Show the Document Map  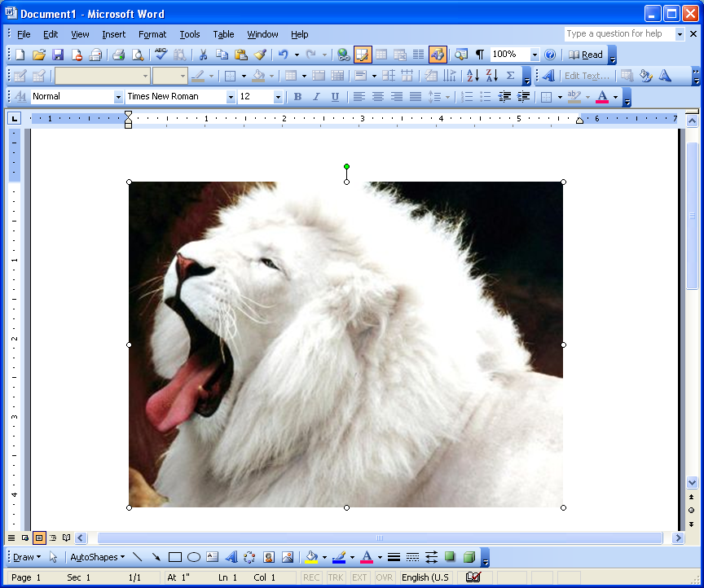coord(460,55)
